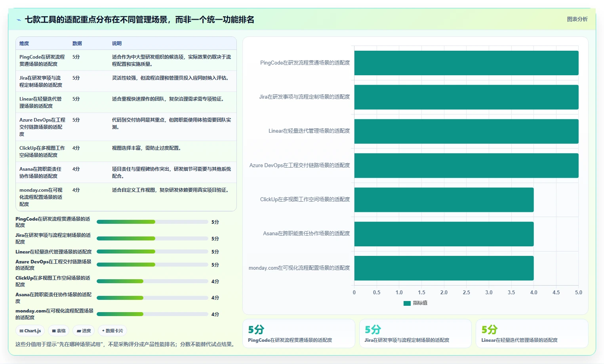
Task: Click the description starting '适合重视快速操作的团队'
Action: [169, 99]
